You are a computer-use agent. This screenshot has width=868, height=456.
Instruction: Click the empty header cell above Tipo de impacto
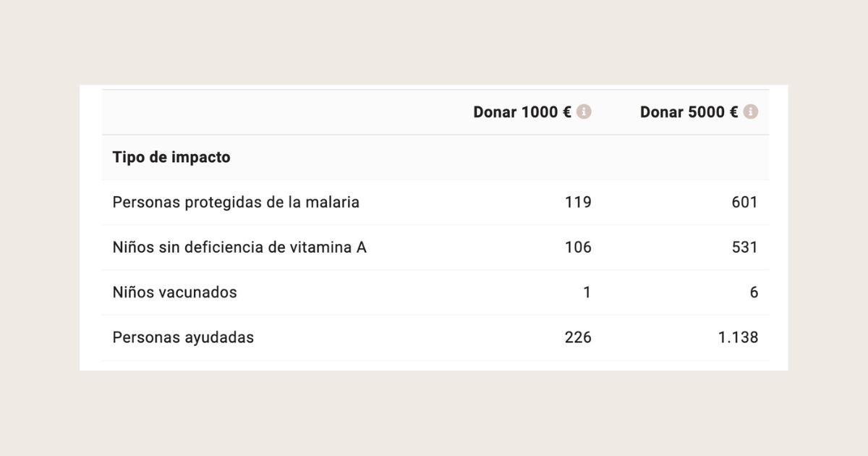tap(275, 112)
